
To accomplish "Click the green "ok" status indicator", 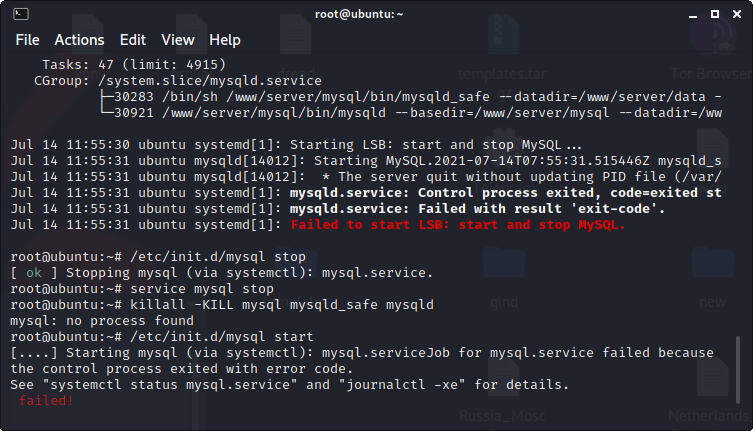I will [34, 273].
